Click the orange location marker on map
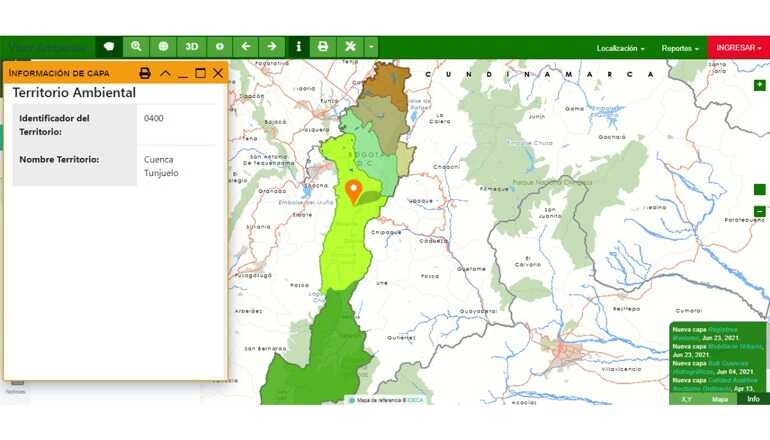The height and width of the screenshot is (440, 770). pyautogui.click(x=352, y=190)
